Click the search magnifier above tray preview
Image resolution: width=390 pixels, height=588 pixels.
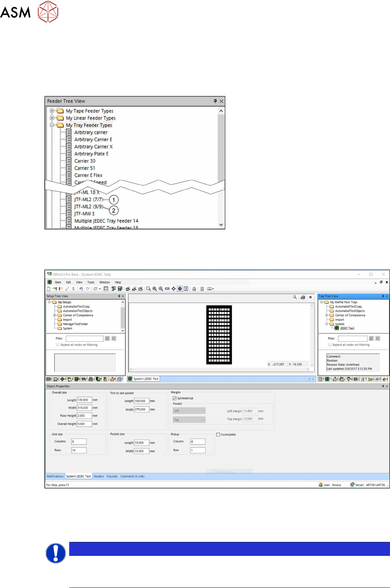point(294,297)
